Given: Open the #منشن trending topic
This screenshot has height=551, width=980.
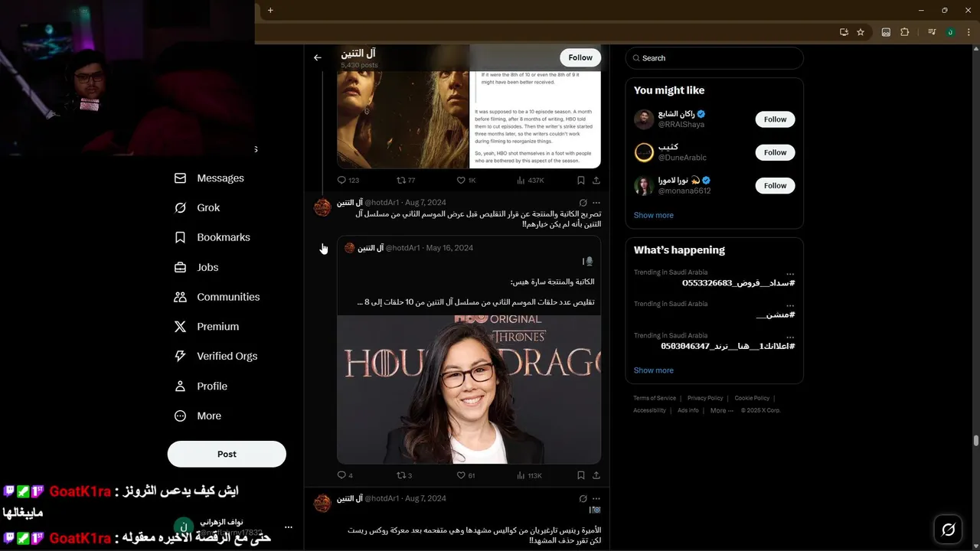Looking at the screenshot, I should (775, 315).
